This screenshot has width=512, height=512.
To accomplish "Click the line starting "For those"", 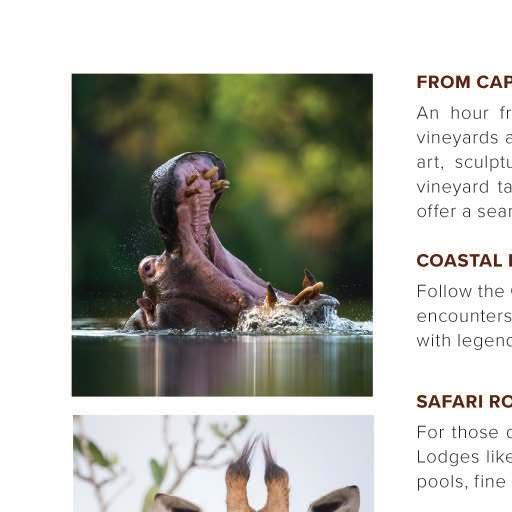I will (464, 432).
